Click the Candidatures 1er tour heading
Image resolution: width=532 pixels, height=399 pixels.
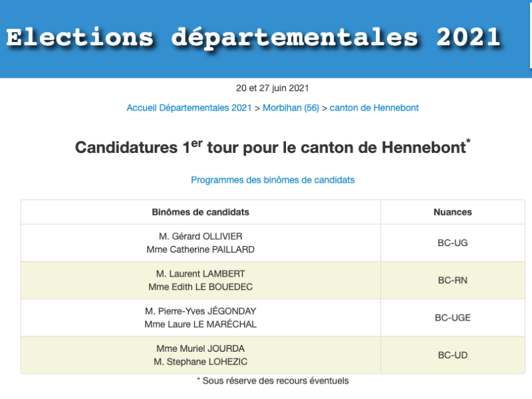[x=273, y=147]
